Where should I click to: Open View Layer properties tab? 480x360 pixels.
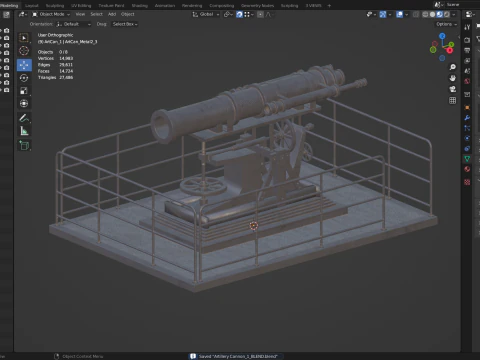[467, 61]
